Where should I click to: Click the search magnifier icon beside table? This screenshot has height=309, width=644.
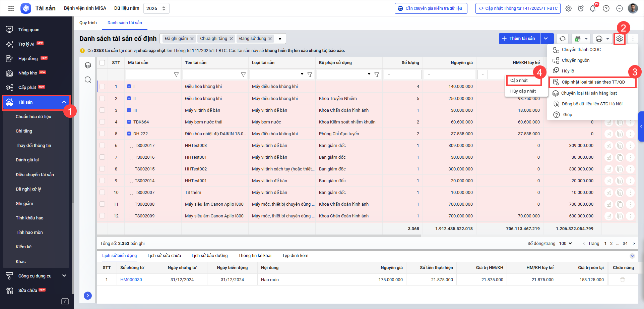88,80
